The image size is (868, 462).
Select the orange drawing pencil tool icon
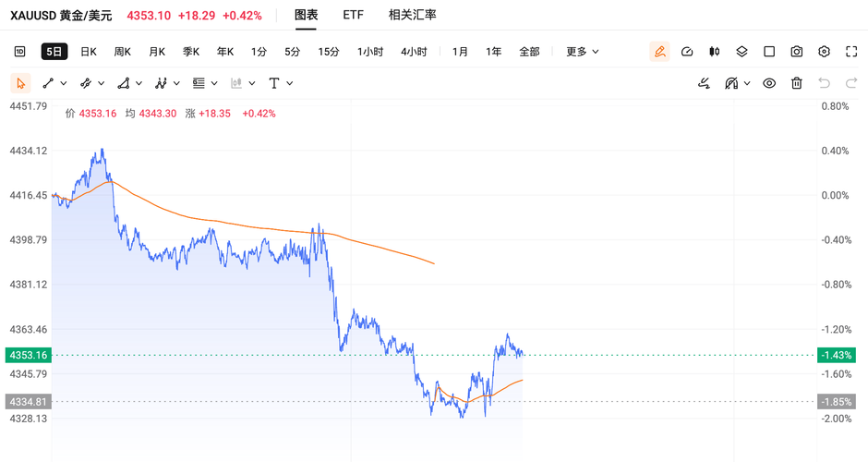pyautogui.click(x=659, y=52)
